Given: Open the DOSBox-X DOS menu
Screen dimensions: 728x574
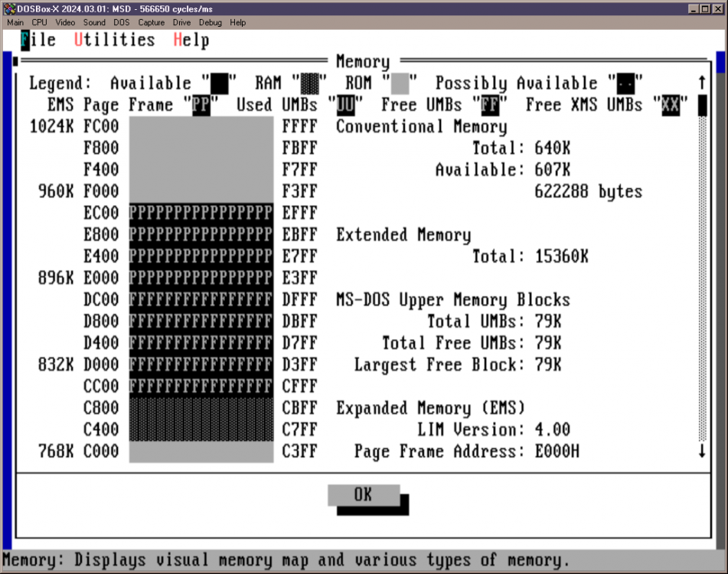Looking at the screenshot, I should [122, 23].
